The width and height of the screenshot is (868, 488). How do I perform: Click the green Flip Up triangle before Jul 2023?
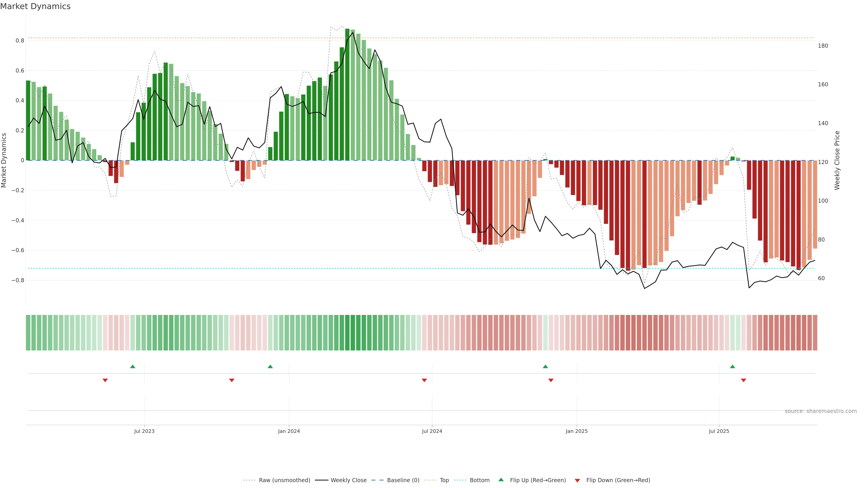(x=133, y=366)
